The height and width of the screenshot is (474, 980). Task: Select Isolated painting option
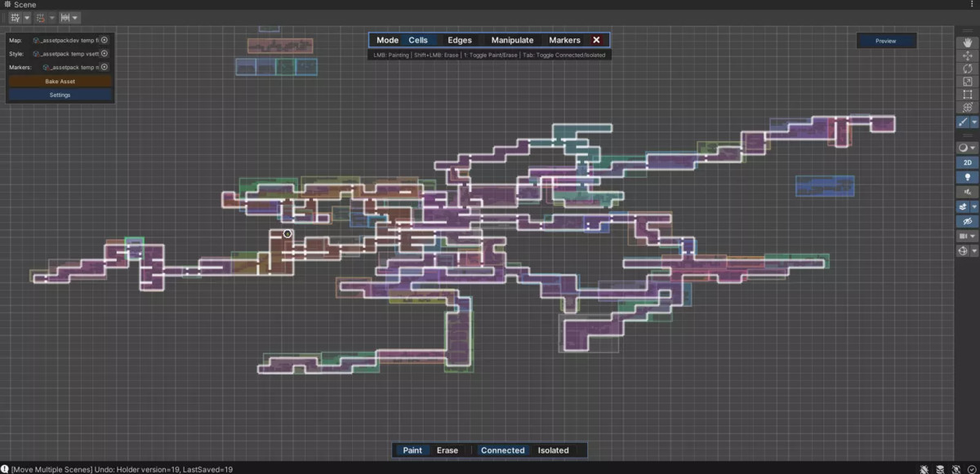tap(553, 450)
